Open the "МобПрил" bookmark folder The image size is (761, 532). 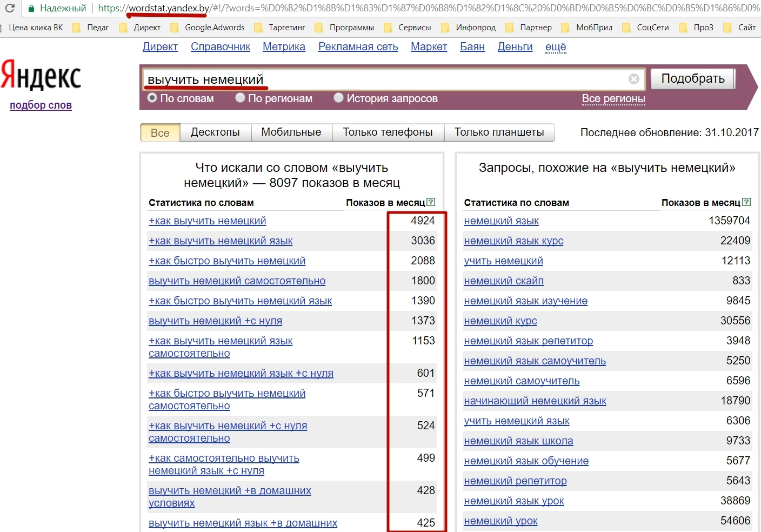point(588,27)
